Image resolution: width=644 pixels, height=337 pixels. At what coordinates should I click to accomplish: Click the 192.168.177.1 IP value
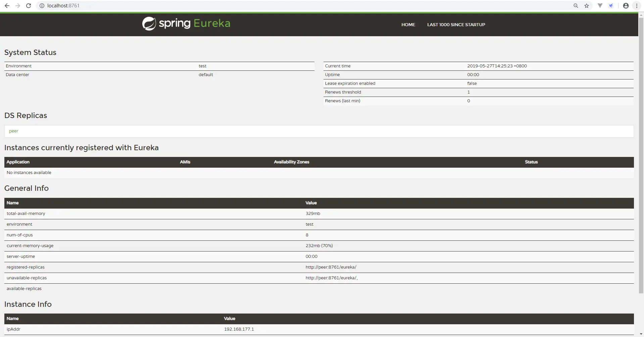pyautogui.click(x=239, y=329)
